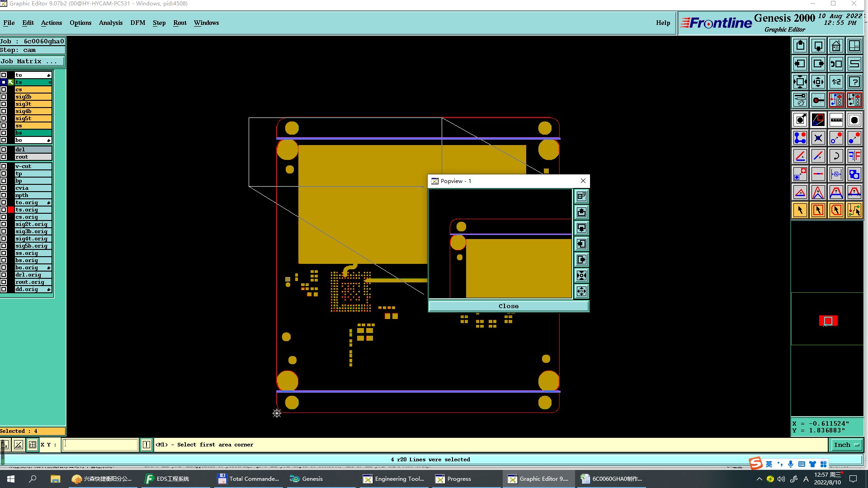Open the DFM menu
This screenshot has height=488, width=868.
[x=137, y=23]
